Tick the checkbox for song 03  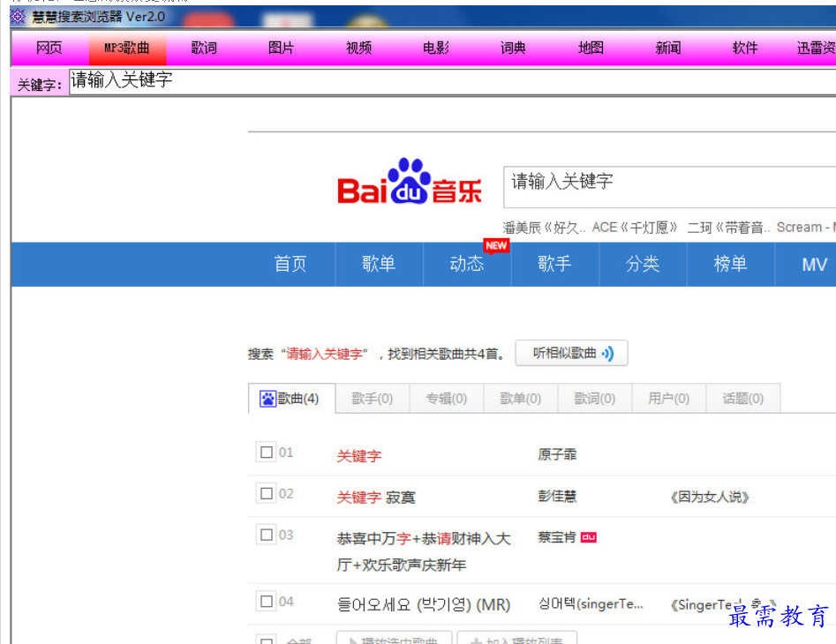[266, 535]
